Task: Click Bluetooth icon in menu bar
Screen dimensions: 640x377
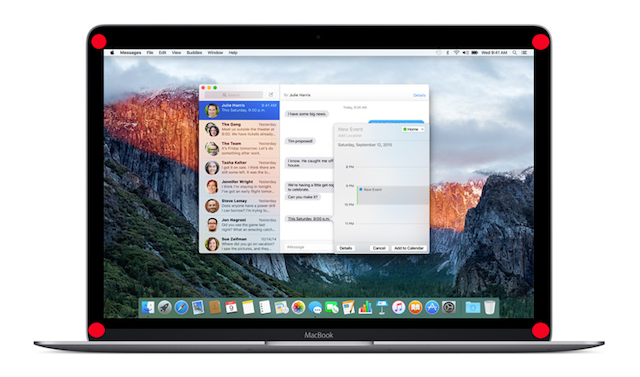Action: [x=448, y=53]
